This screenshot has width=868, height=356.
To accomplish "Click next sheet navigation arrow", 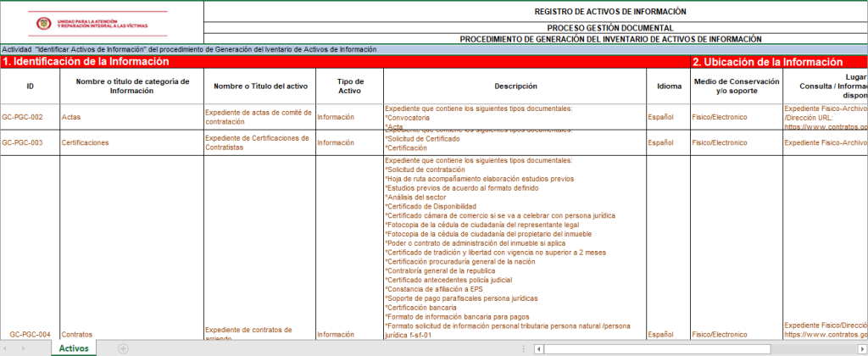I will (x=23, y=349).
